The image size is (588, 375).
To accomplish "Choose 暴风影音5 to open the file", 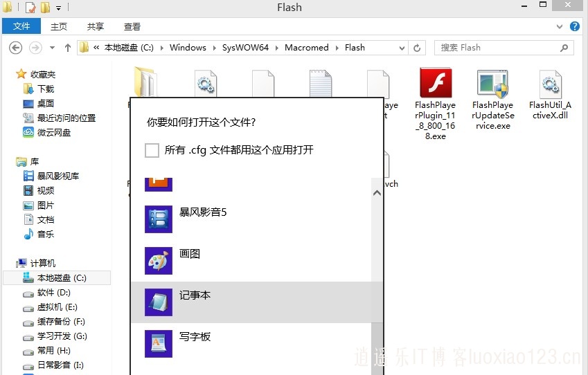I will (x=251, y=219).
